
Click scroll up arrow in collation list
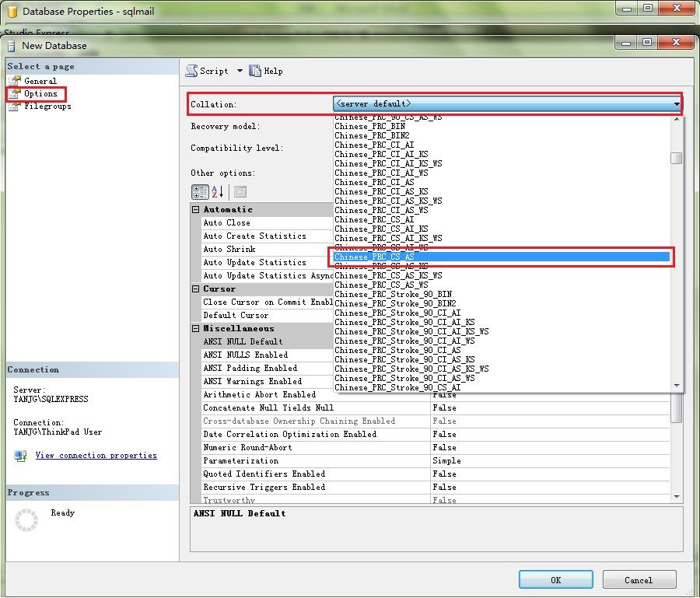coord(677,119)
